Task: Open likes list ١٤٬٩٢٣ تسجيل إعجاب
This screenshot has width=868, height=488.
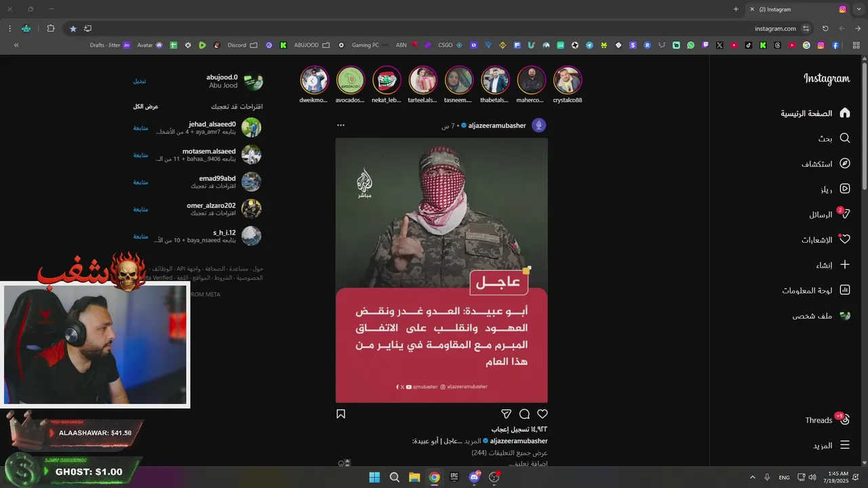Action: coord(519,429)
